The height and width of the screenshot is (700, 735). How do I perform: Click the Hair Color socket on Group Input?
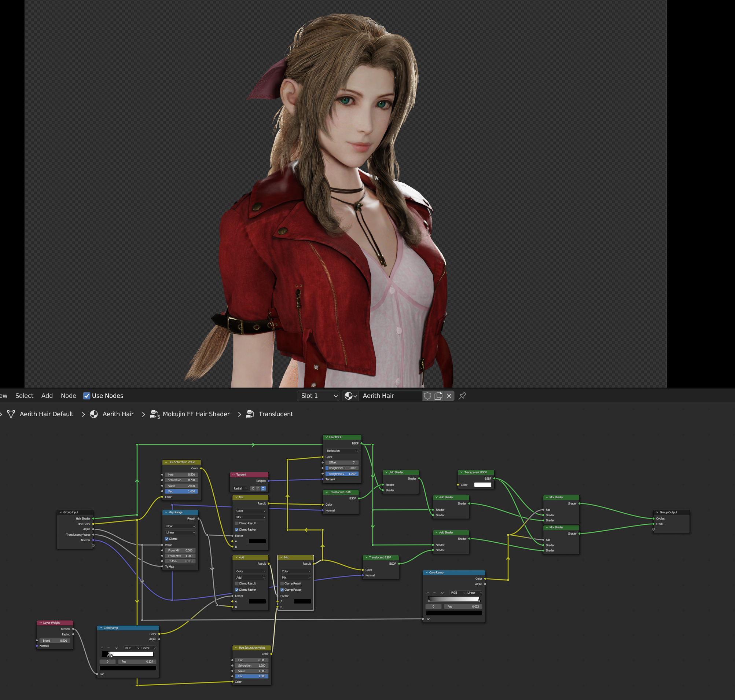pyautogui.click(x=93, y=524)
